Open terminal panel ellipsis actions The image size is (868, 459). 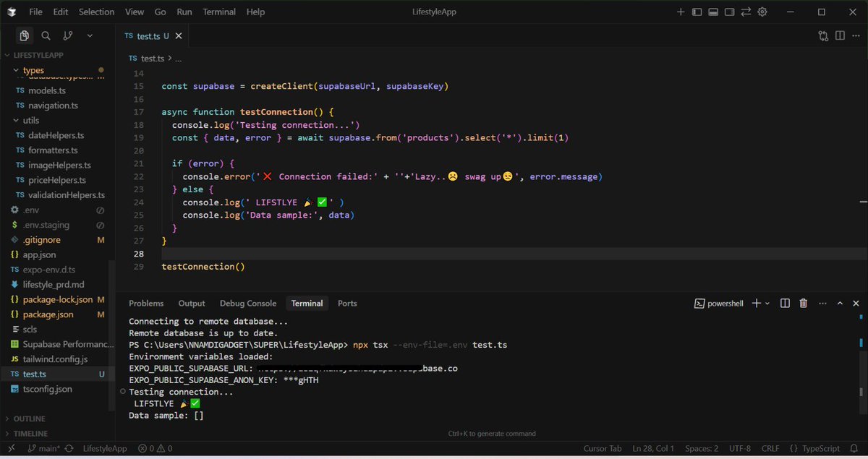[x=821, y=304]
